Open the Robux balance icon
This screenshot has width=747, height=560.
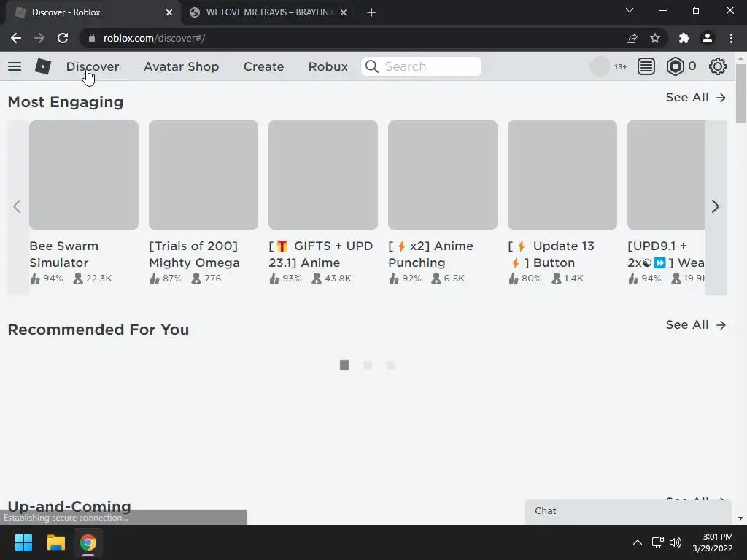pyautogui.click(x=675, y=66)
